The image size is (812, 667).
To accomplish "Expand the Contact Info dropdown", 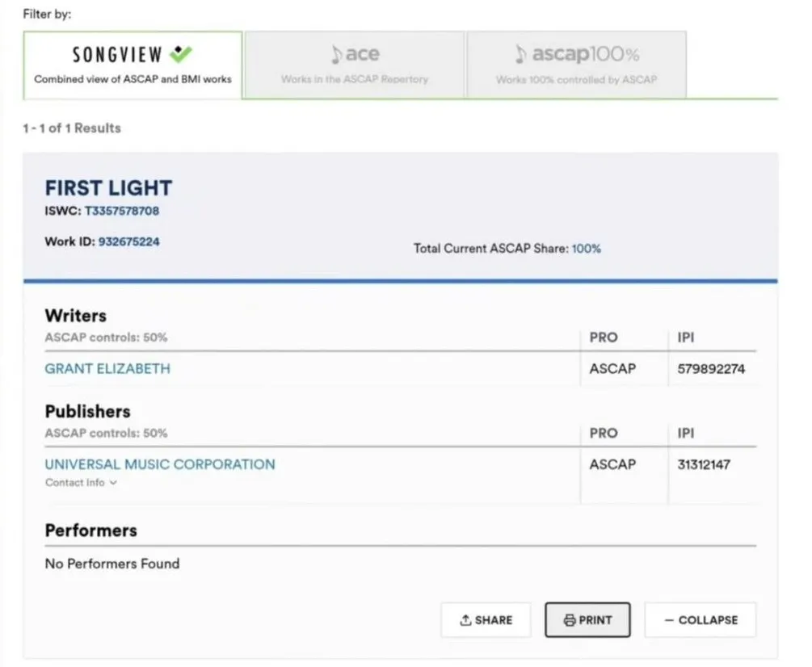I will [81, 483].
